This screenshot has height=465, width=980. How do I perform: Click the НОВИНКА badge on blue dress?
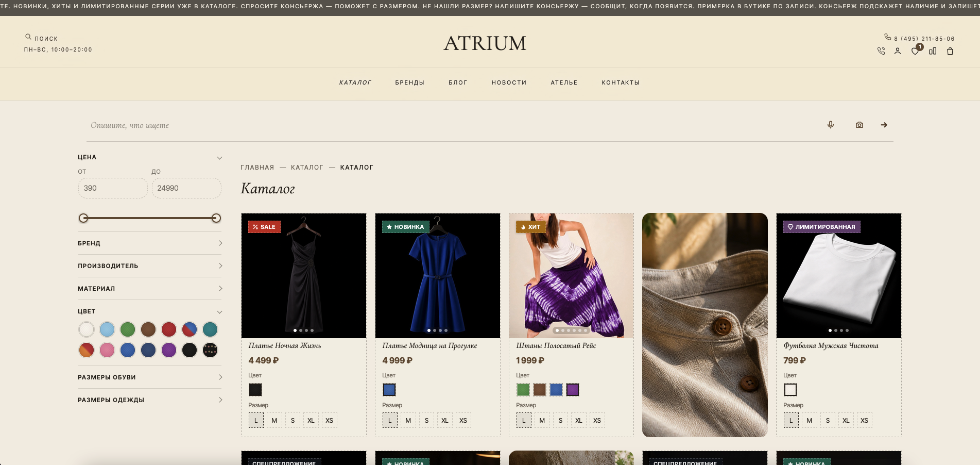(406, 227)
